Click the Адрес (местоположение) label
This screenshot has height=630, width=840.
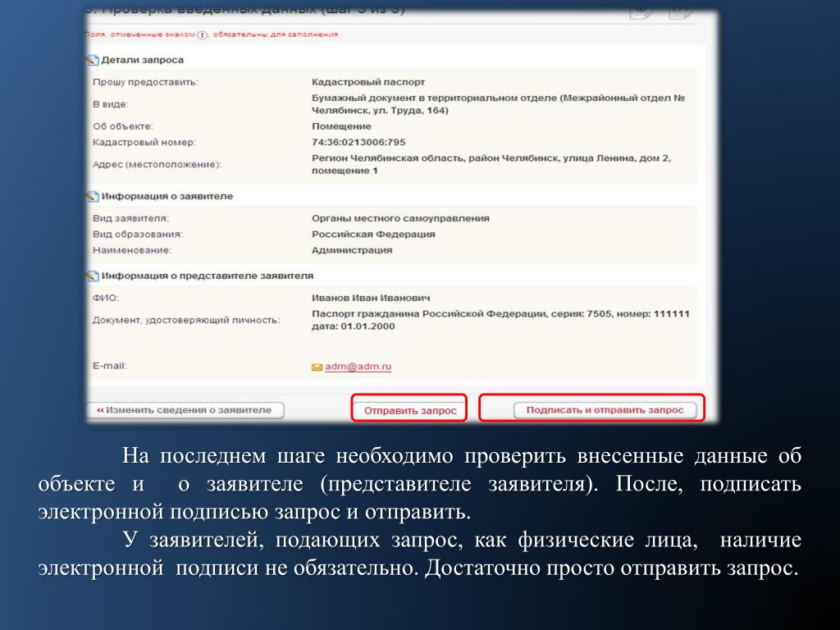tap(157, 164)
